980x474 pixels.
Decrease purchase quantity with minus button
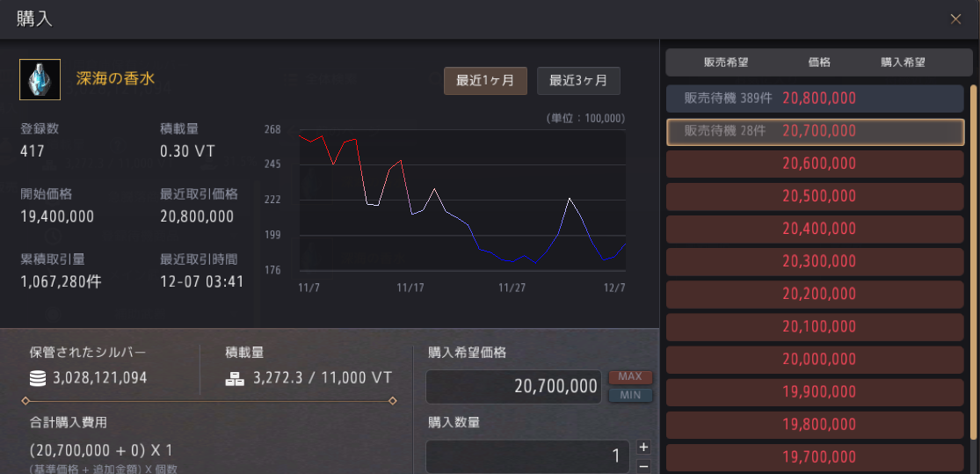[643, 465]
